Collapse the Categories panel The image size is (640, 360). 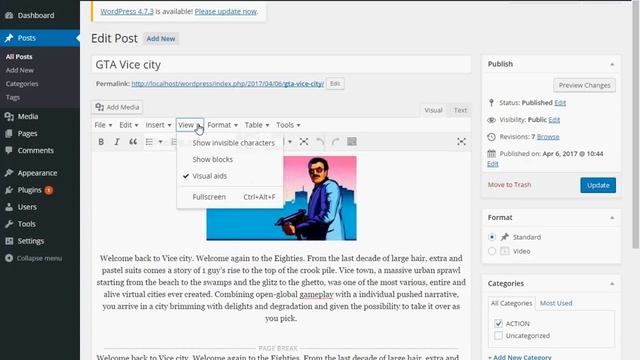[x=612, y=284]
